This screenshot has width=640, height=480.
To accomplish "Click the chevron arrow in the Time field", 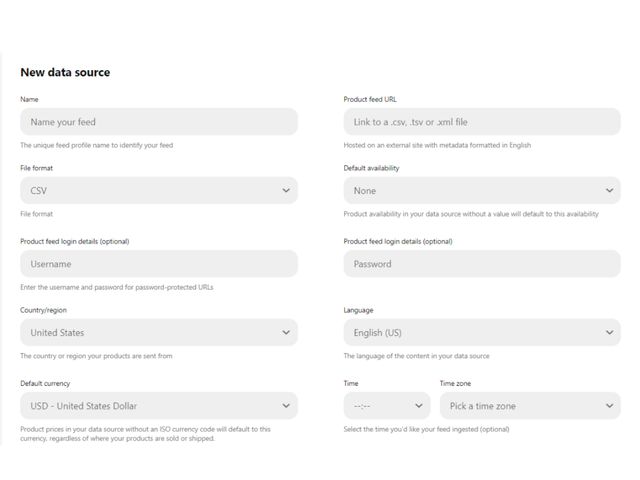I will 419,406.
